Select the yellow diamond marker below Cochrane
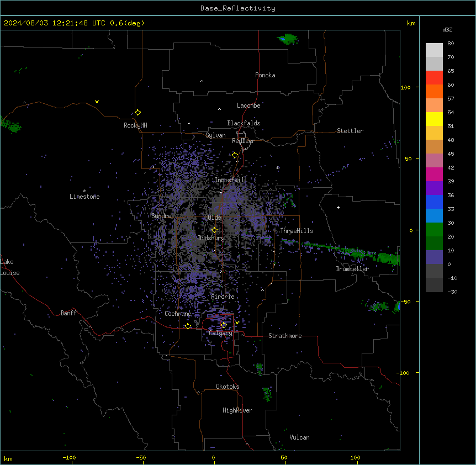 188,326
